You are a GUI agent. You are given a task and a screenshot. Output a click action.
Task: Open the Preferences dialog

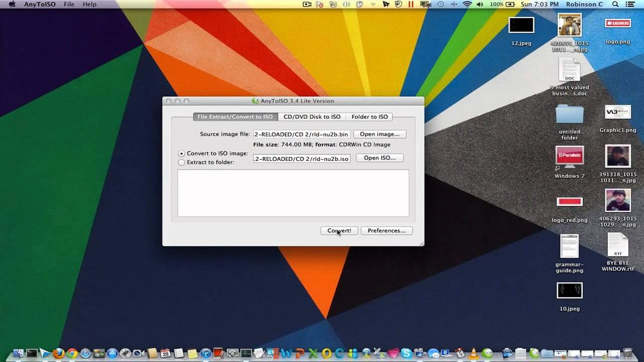tap(386, 231)
